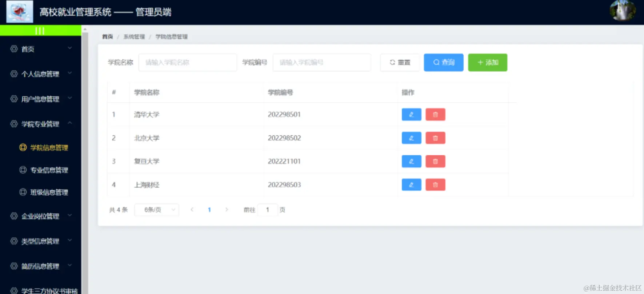
Task: Select 专业信息管理 submenu item
Action: click(40, 170)
